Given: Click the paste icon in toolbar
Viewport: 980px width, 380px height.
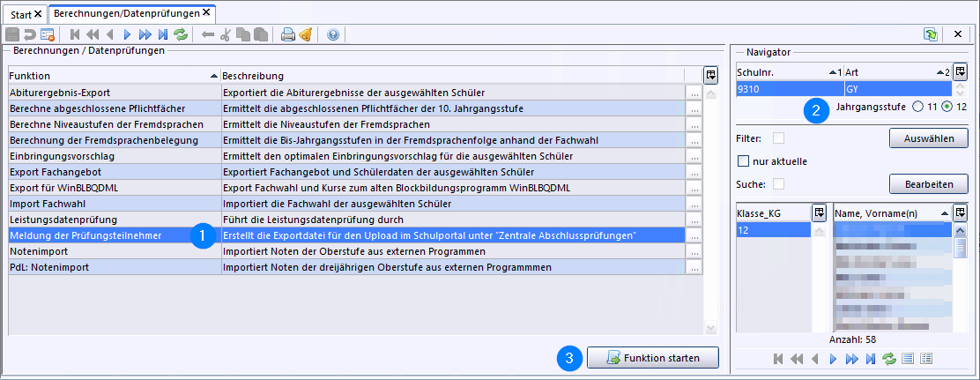Looking at the screenshot, I should [261, 34].
